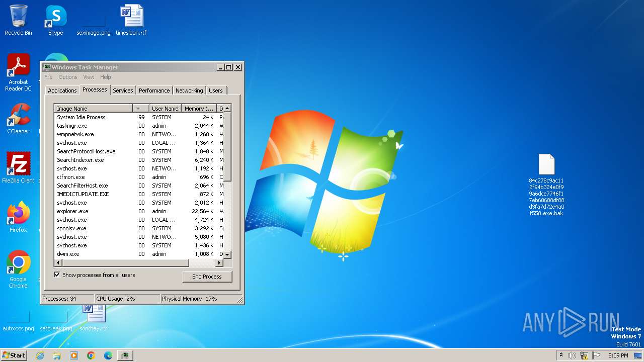Click the Start button

coord(14,355)
